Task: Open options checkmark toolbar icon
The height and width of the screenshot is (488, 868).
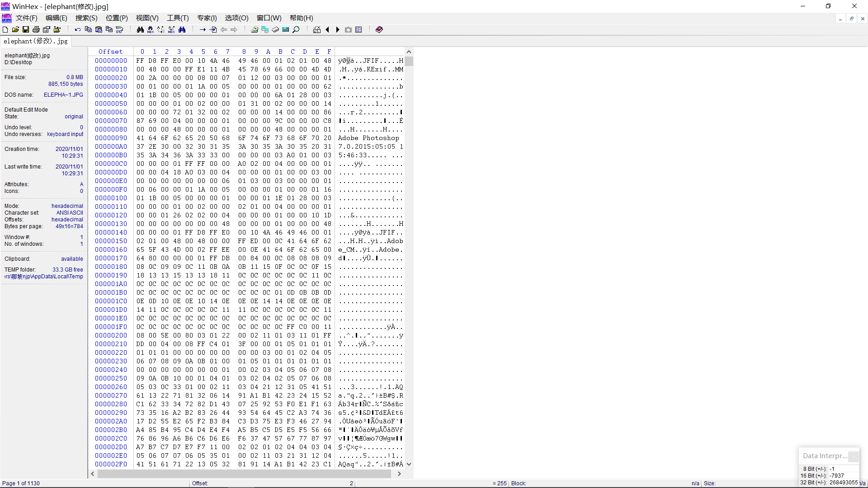Action: [x=317, y=30]
